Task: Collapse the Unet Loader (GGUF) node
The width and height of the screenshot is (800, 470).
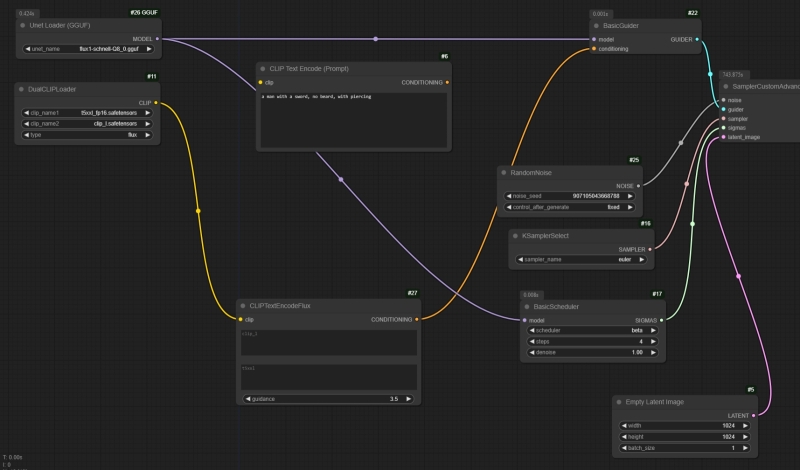Action: click(x=23, y=24)
